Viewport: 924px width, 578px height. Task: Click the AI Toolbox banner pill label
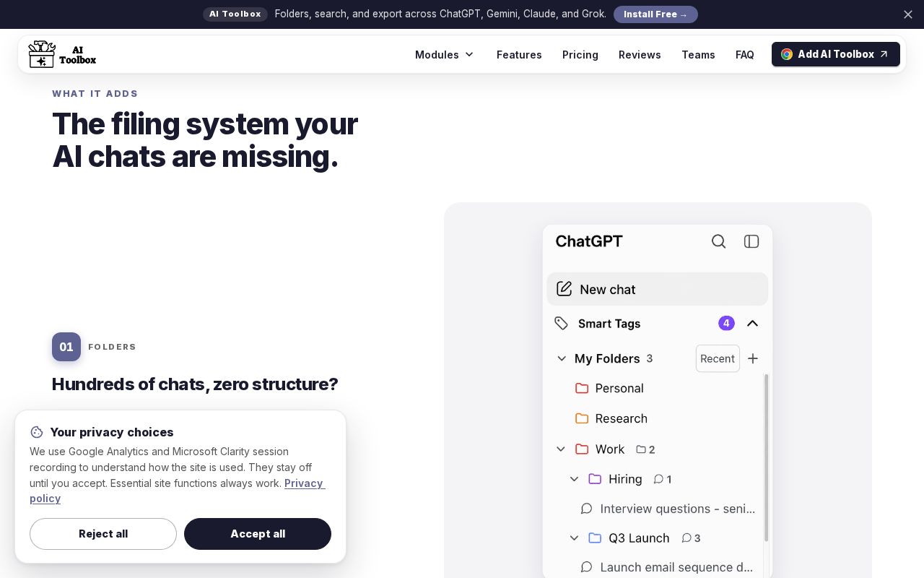(x=235, y=14)
